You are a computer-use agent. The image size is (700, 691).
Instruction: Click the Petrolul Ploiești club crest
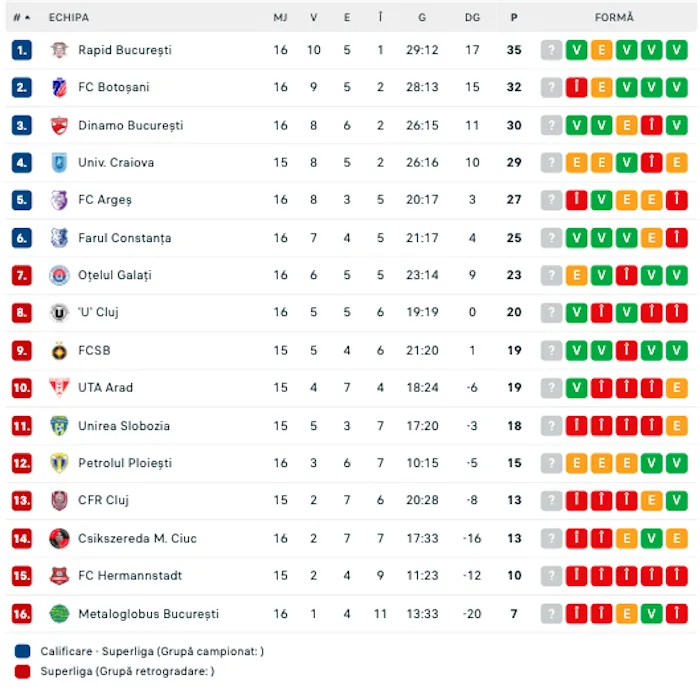59,463
